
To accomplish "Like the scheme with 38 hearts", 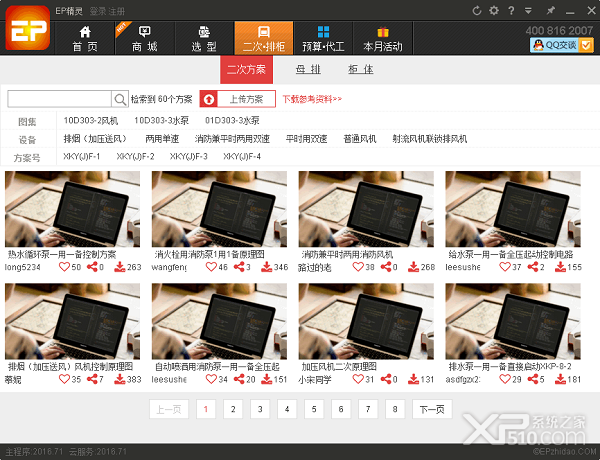I will click(358, 267).
